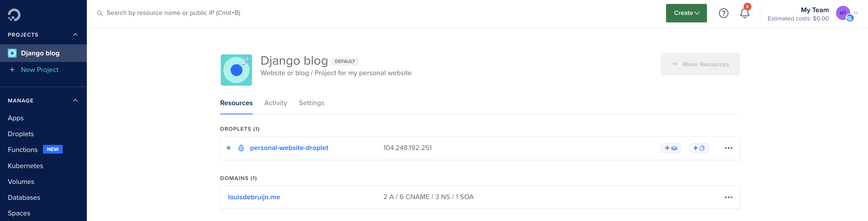Open the help question mark icon
The height and width of the screenshot is (221, 868).
point(723,13)
